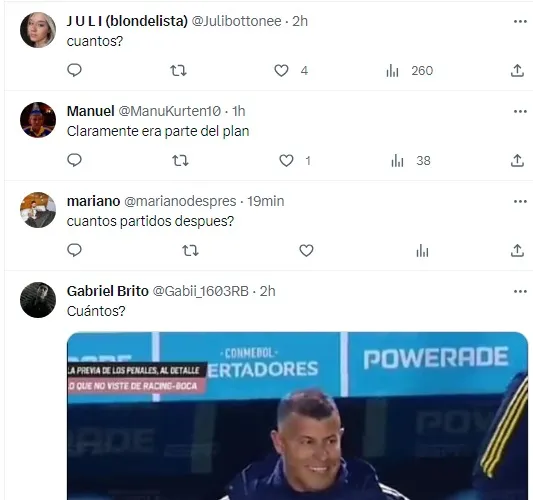Like mariano's tweet
The image size is (533, 500).
click(x=306, y=251)
